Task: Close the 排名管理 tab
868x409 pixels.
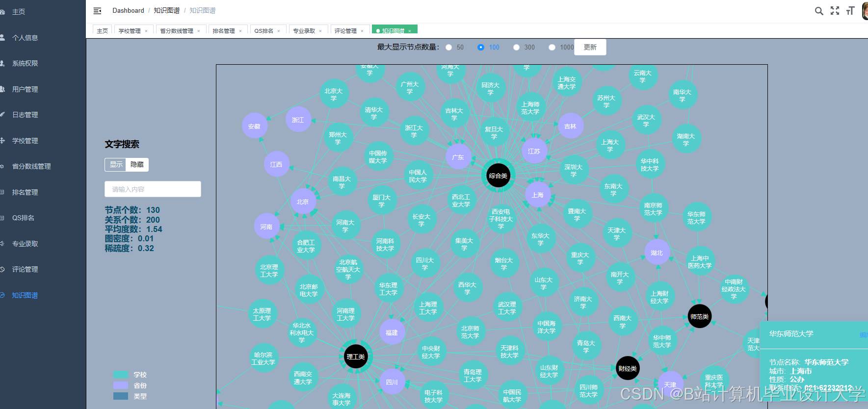Action: click(240, 31)
